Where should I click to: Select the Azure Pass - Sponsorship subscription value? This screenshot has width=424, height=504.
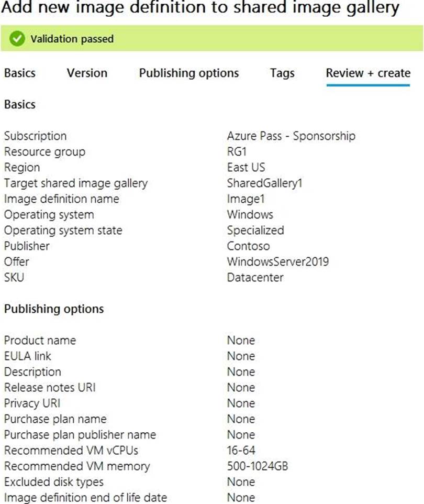291,136
